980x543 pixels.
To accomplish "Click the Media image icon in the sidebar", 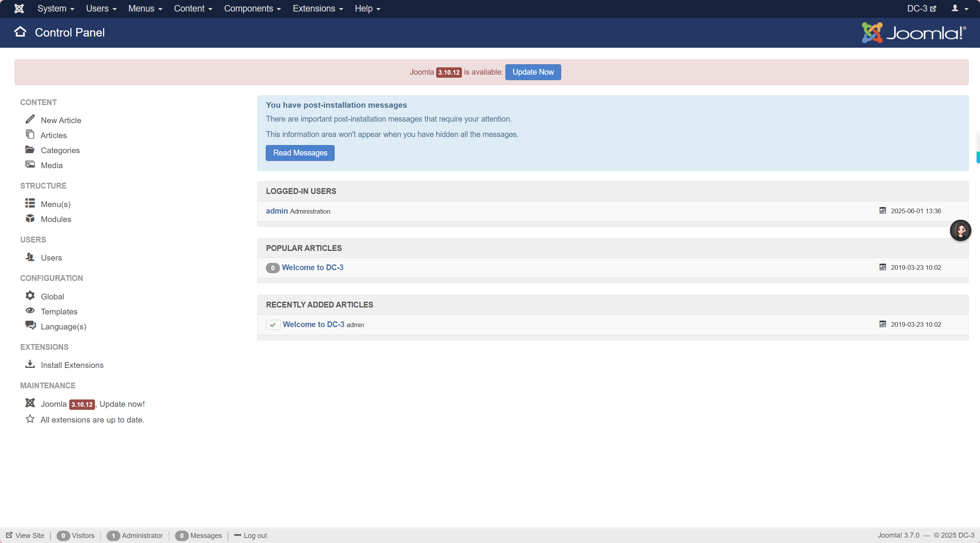I will (x=30, y=164).
